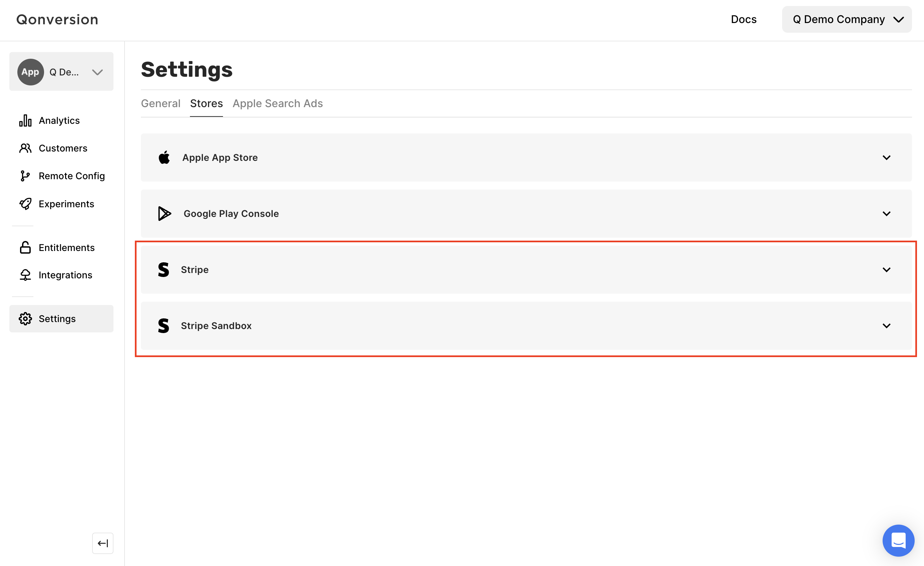
Task: Expand the Stripe Sandbox chevron
Action: [x=887, y=326]
